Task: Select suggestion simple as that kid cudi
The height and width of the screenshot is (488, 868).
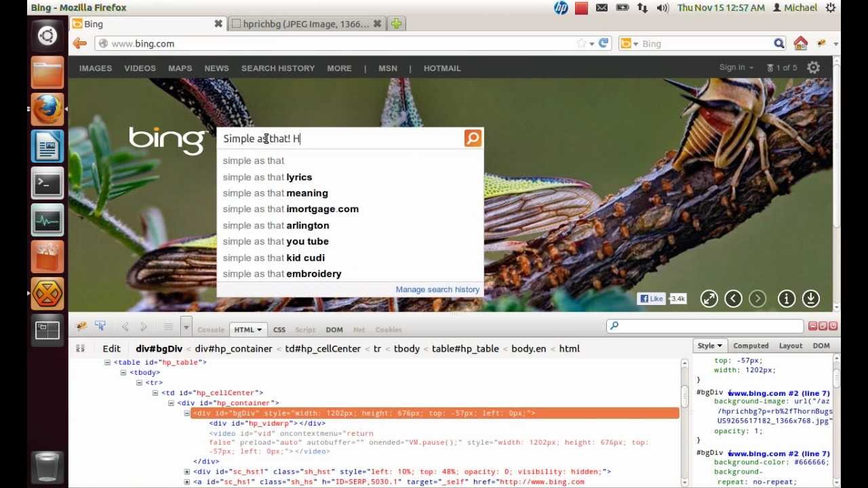Action: tap(273, 258)
